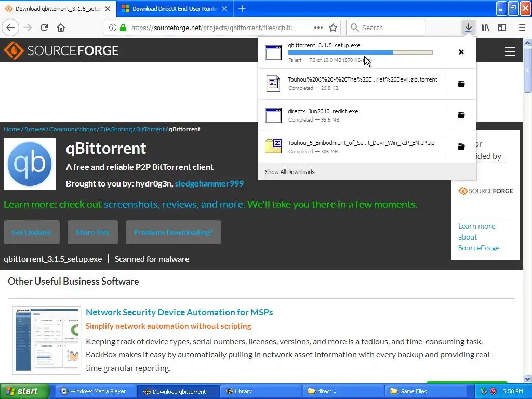Open SourceForge site hamburger menu
This screenshot has width=532, height=399.
click(510, 51)
